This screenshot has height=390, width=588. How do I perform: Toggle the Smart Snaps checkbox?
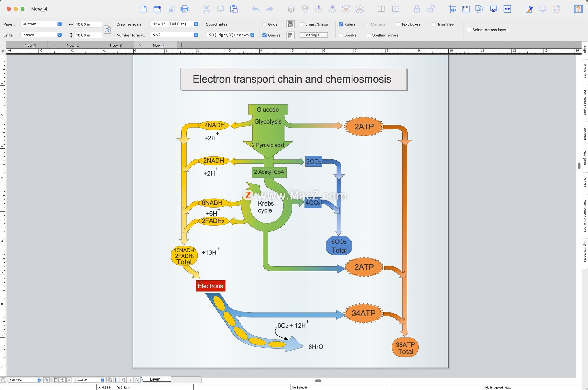[x=302, y=24]
